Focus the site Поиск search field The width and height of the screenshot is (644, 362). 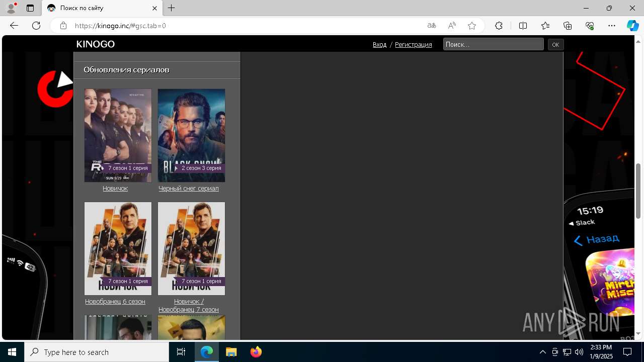tap(494, 44)
